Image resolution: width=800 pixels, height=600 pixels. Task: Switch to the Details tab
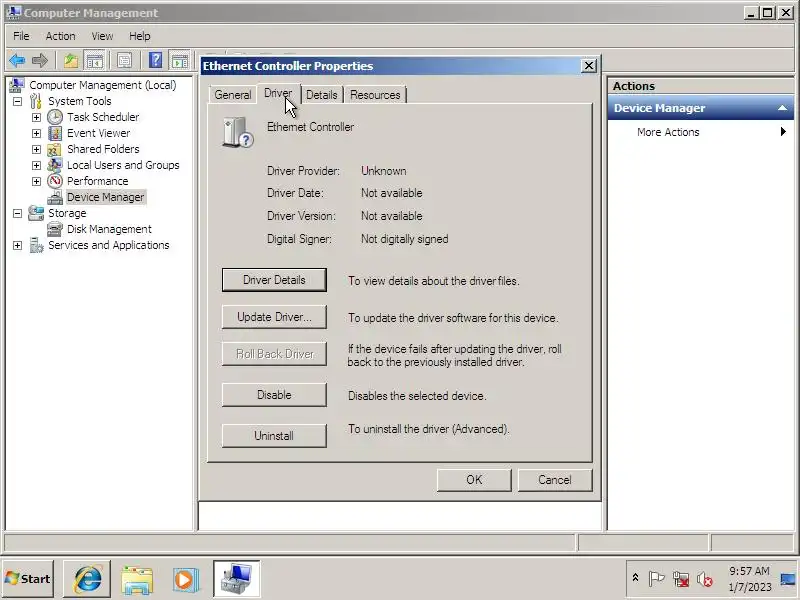[322, 95]
